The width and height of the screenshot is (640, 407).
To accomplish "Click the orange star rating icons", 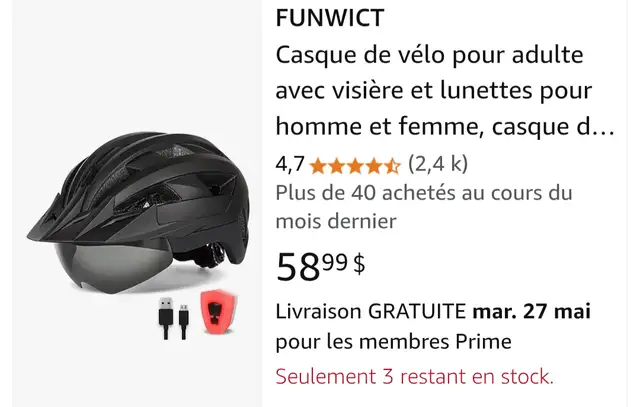I will (355, 166).
